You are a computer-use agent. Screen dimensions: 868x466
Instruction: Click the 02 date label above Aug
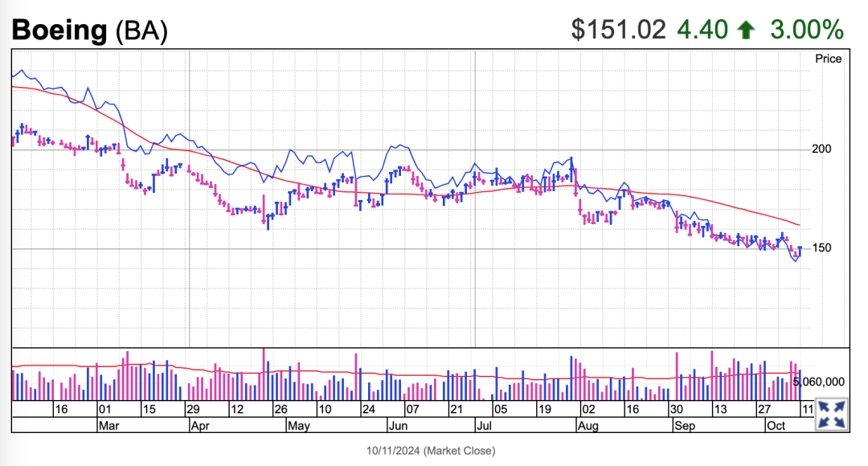pos(588,410)
